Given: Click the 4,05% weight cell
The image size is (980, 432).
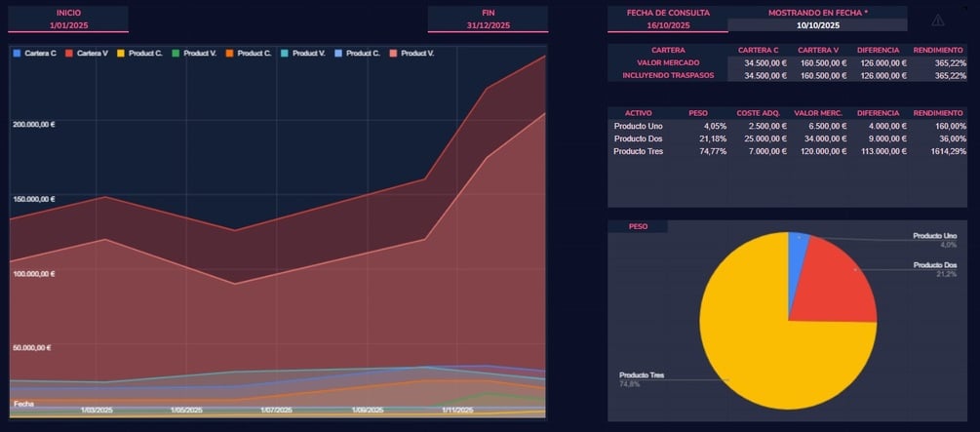Looking at the screenshot, I should pyautogui.click(x=716, y=126).
